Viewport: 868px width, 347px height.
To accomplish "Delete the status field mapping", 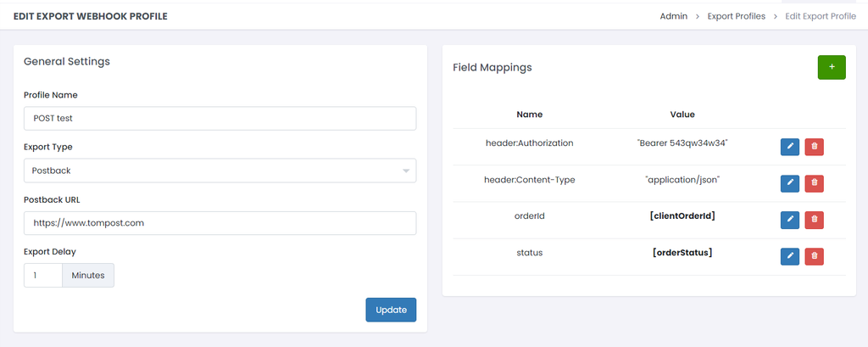I will (x=814, y=256).
